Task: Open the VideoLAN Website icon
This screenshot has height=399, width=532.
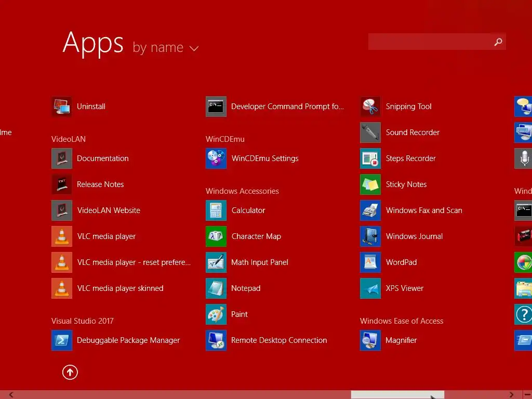Action: pyautogui.click(x=61, y=210)
